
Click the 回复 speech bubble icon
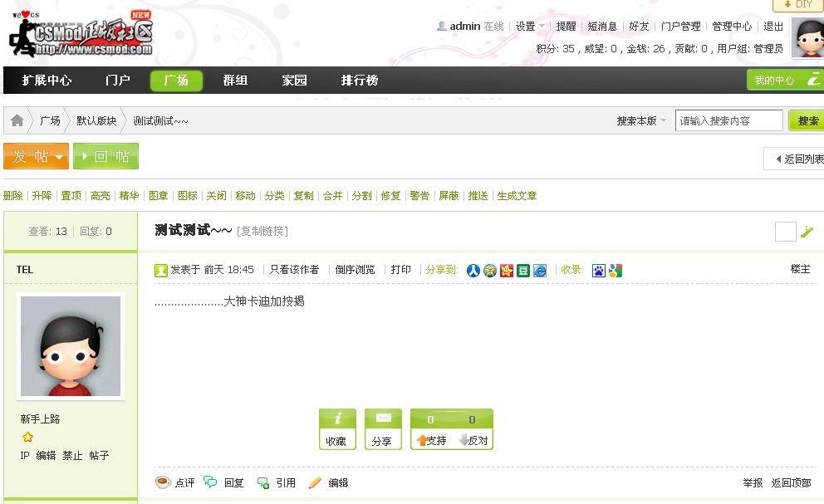tap(210, 482)
